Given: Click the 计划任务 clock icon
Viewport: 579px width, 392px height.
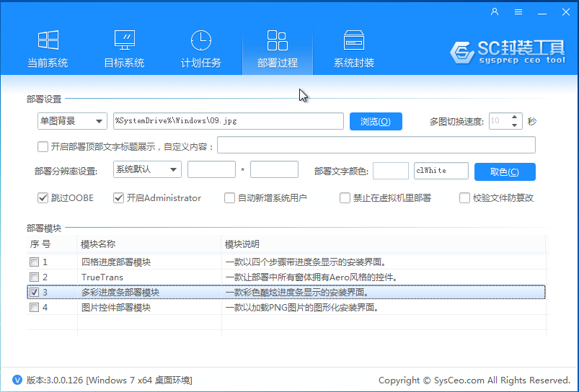Looking at the screenshot, I should (201, 40).
